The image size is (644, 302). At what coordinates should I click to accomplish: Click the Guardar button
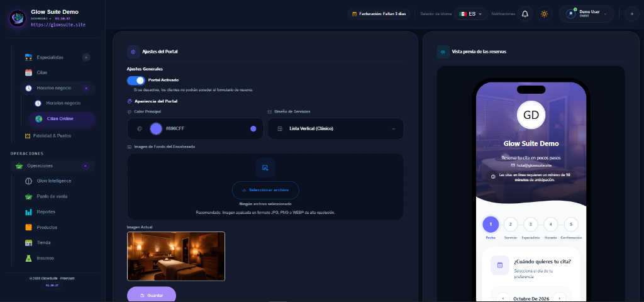[152, 295]
